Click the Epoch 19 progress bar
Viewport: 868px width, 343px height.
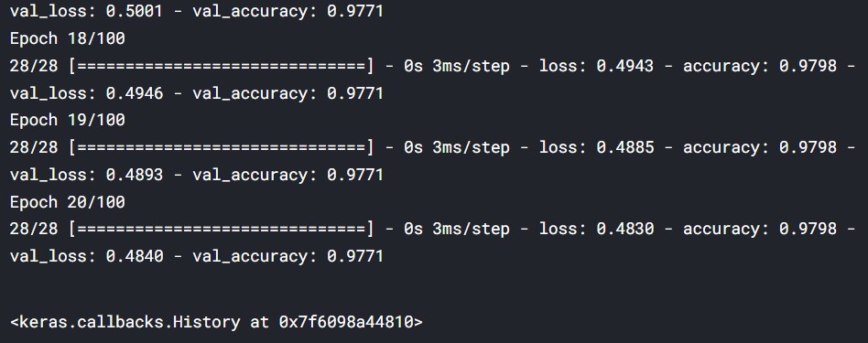coord(218,147)
